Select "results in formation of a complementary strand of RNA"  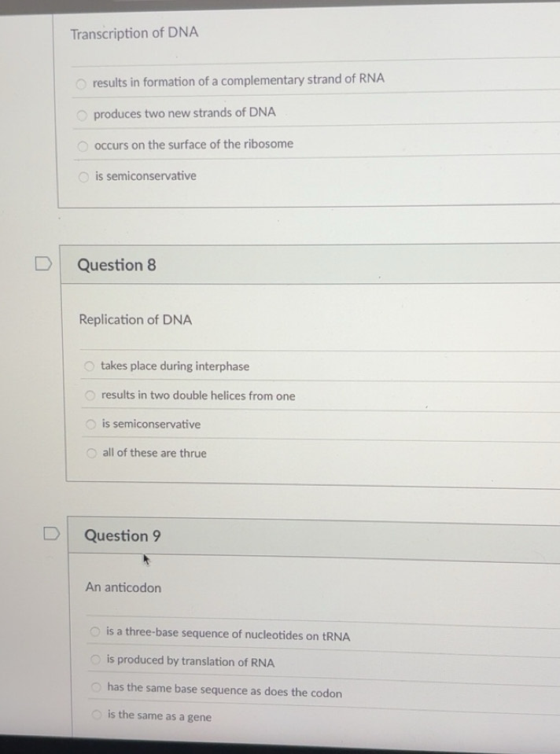click(81, 83)
